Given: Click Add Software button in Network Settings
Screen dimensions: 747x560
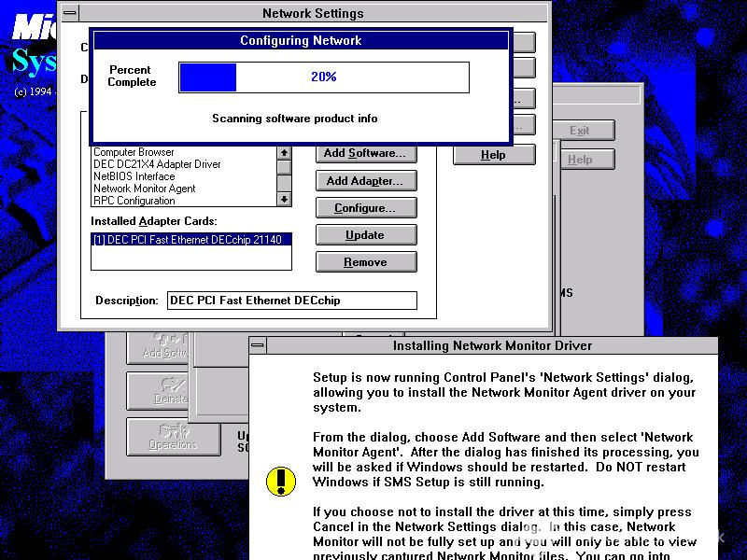Looking at the screenshot, I should coord(366,154).
